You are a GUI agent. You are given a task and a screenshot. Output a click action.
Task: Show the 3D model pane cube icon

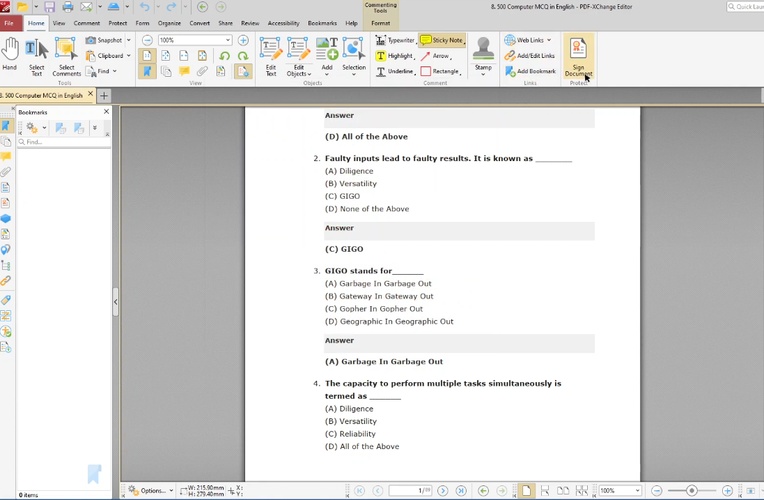pyautogui.click(x=6, y=218)
